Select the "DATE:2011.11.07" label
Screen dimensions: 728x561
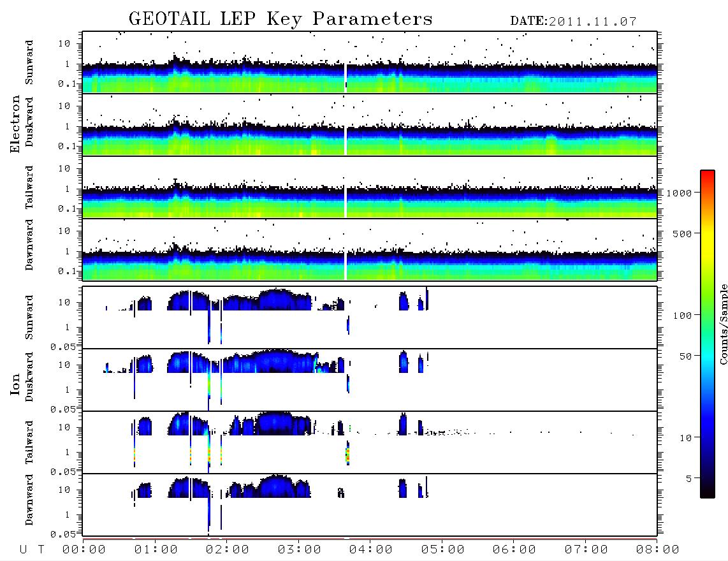click(x=573, y=22)
